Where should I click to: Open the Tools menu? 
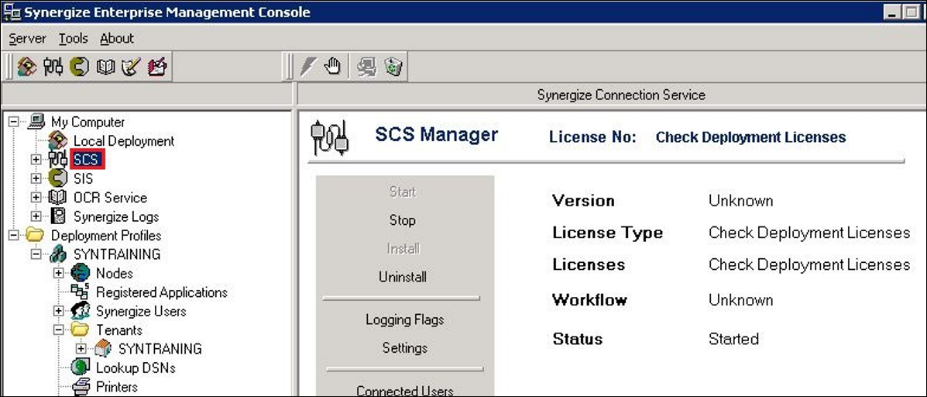pyautogui.click(x=73, y=38)
